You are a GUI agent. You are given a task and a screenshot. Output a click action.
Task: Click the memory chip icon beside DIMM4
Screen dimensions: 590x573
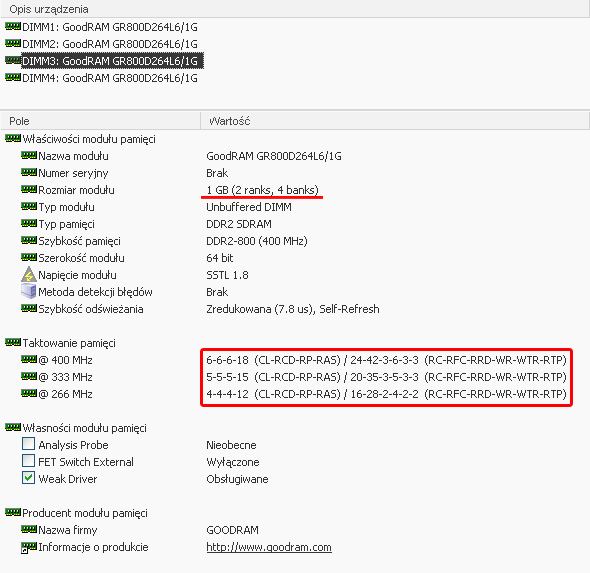(13, 78)
